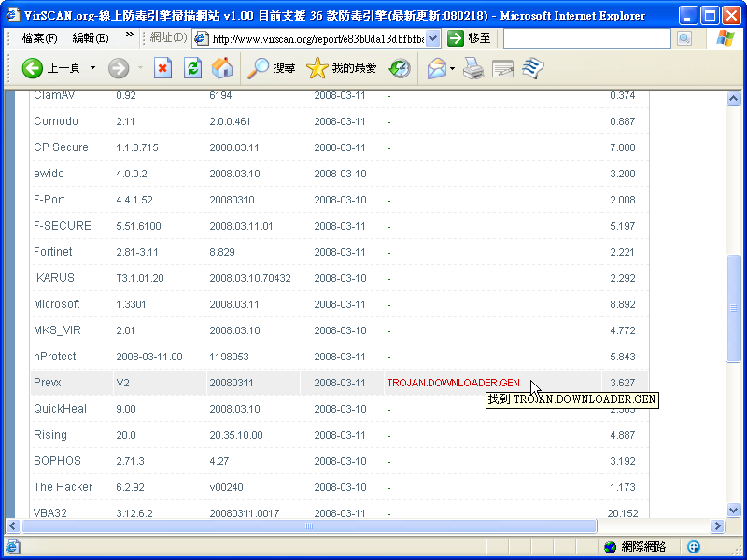Select the Prevx engine name
747x560 pixels.
pyautogui.click(x=48, y=383)
